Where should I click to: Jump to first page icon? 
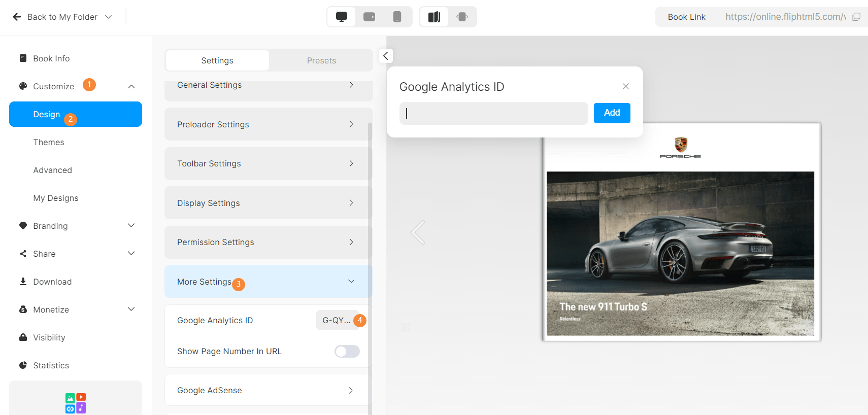point(406,328)
